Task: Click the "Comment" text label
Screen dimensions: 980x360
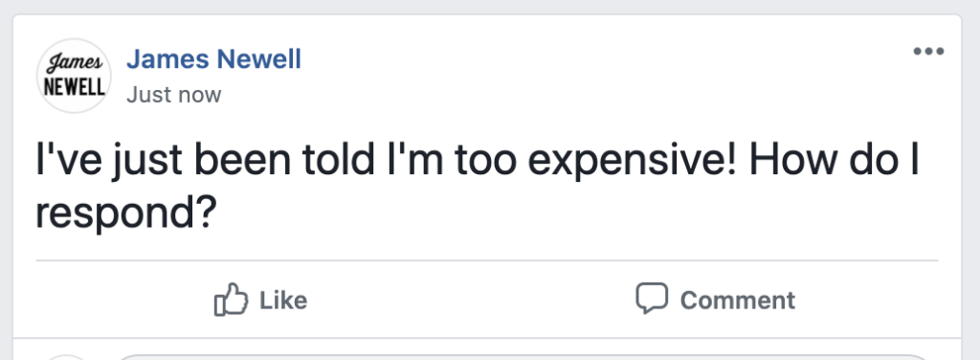Action: click(x=738, y=301)
